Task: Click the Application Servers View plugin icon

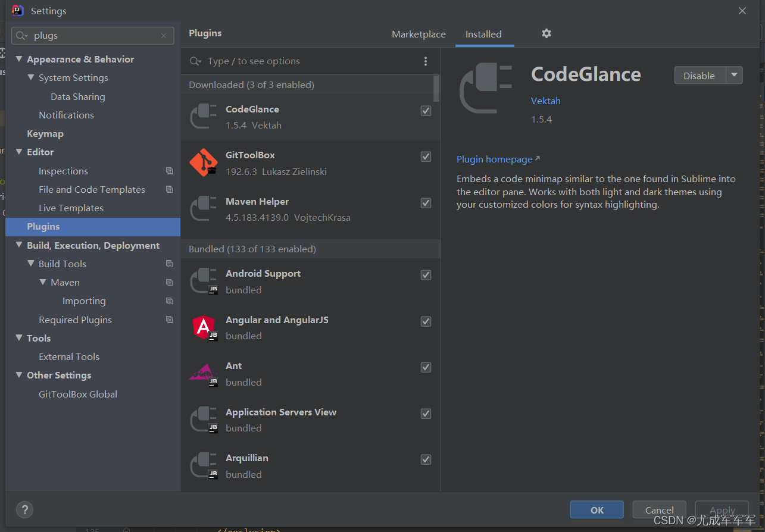Action: pos(204,420)
